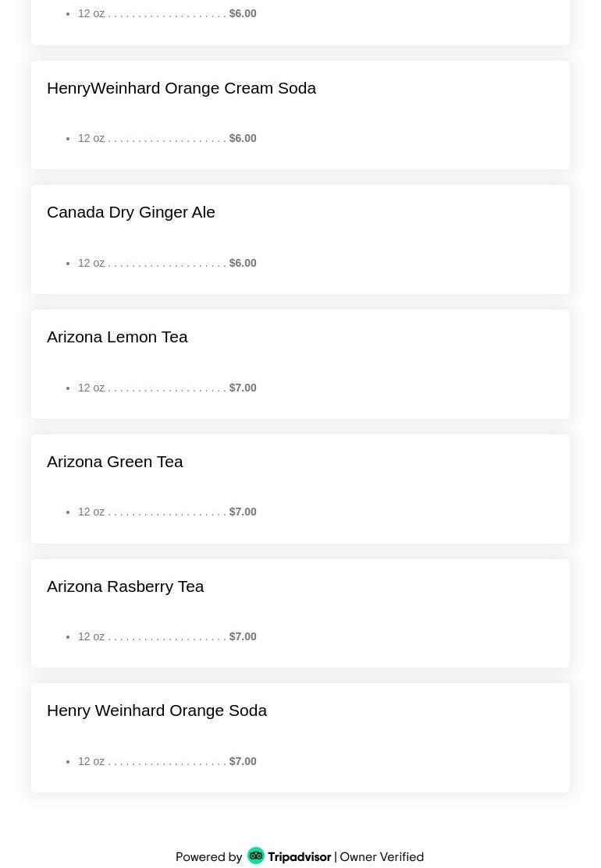This screenshot has height=868, width=601.
Task: Click the $7.00 price under Arizona Lemon Tea
Action: (243, 388)
